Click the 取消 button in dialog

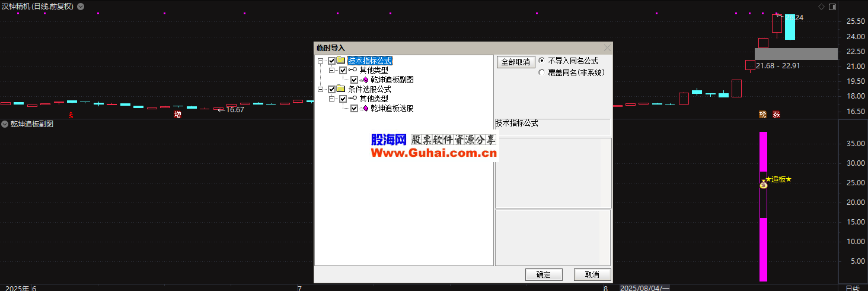pyautogui.click(x=592, y=274)
